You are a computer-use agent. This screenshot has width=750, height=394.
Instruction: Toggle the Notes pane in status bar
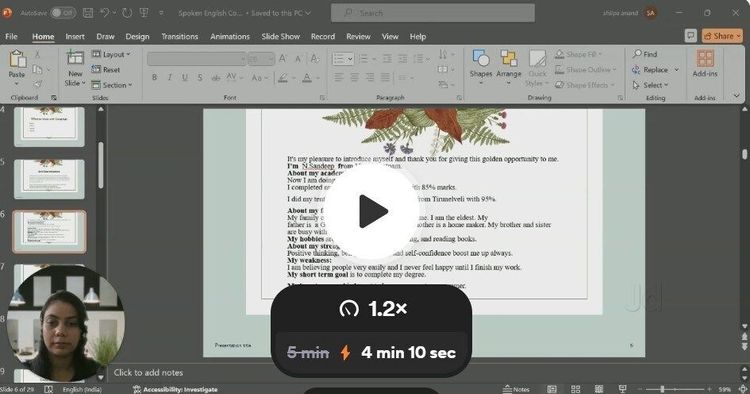click(516, 389)
